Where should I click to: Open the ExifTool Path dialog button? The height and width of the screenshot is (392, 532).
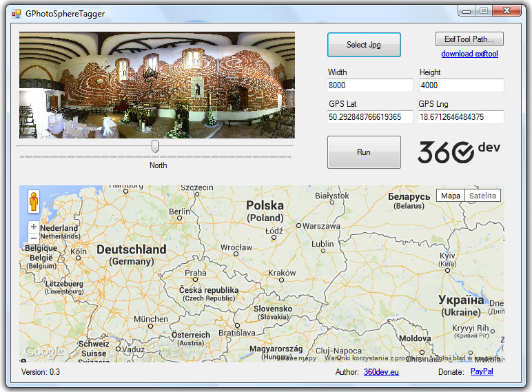pyautogui.click(x=469, y=39)
